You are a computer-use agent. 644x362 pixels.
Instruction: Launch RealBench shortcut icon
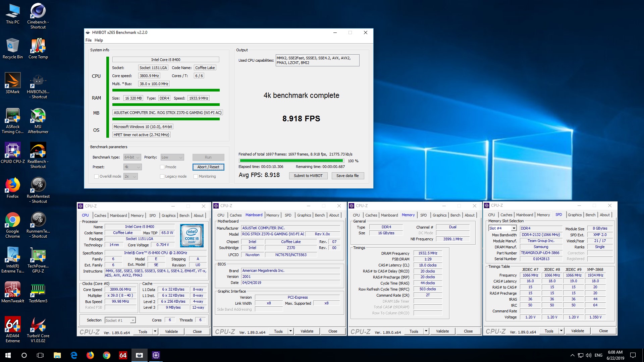pyautogui.click(x=38, y=156)
